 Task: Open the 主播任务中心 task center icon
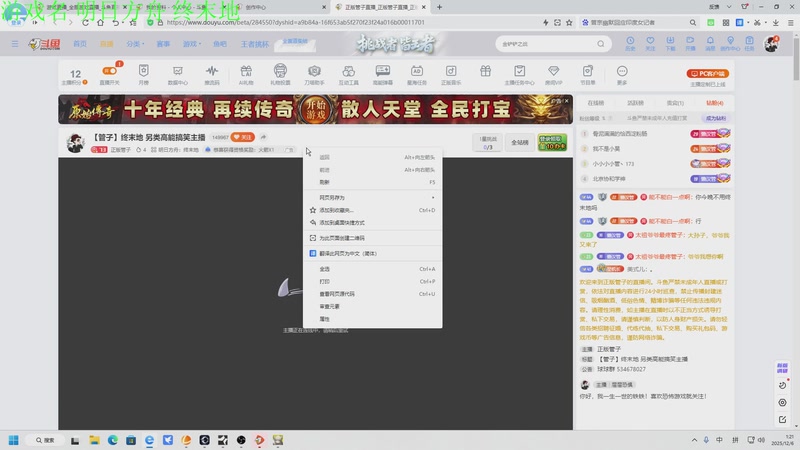519,71
